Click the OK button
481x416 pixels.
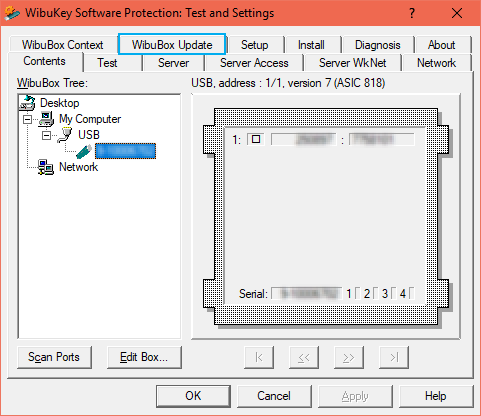[x=193, y=396]
